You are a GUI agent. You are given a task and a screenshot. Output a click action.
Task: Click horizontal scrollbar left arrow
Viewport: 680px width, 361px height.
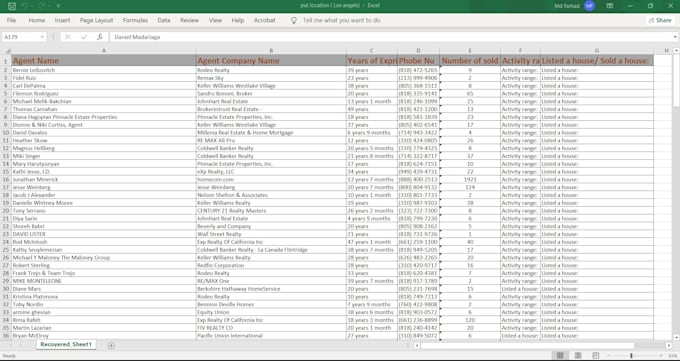[417, 345]
